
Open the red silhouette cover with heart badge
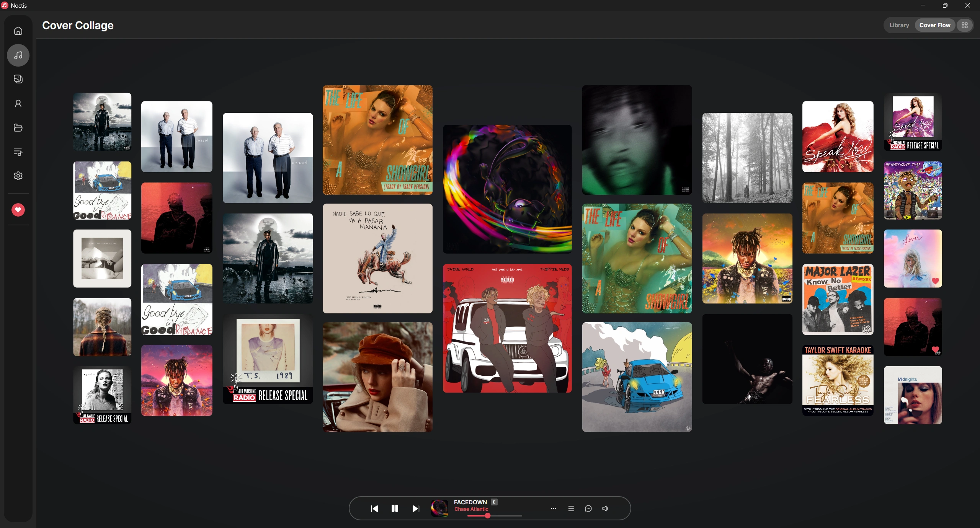(x=913, y=327)
